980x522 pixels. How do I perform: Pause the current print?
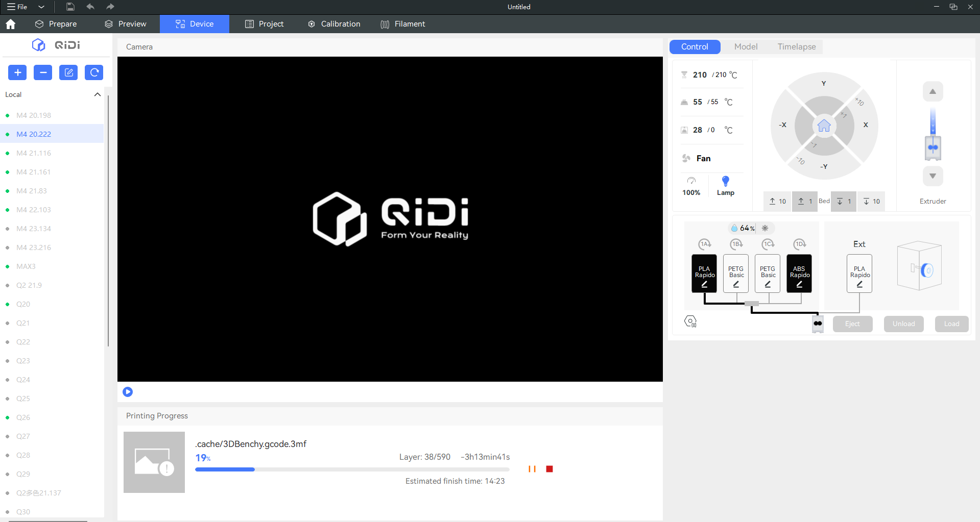532,469
